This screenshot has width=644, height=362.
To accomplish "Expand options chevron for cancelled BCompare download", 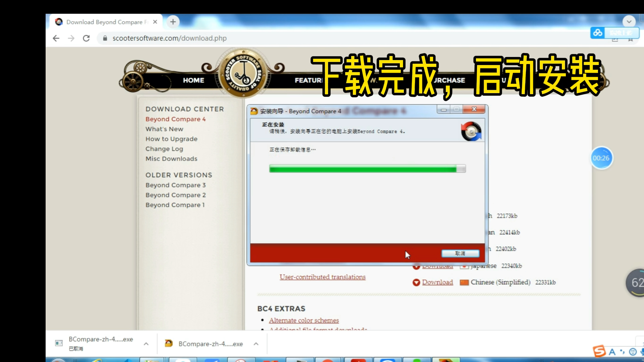I will 146,344.
